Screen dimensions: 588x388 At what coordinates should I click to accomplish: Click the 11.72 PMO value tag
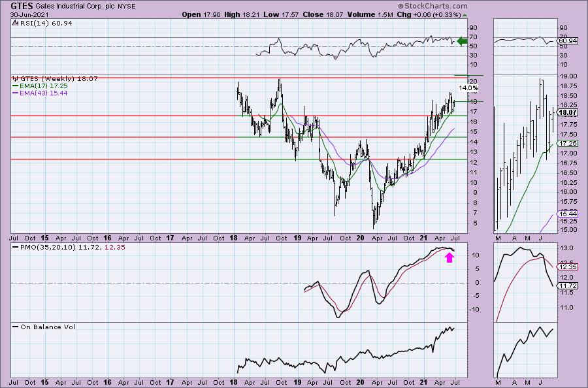coord(567,285)
